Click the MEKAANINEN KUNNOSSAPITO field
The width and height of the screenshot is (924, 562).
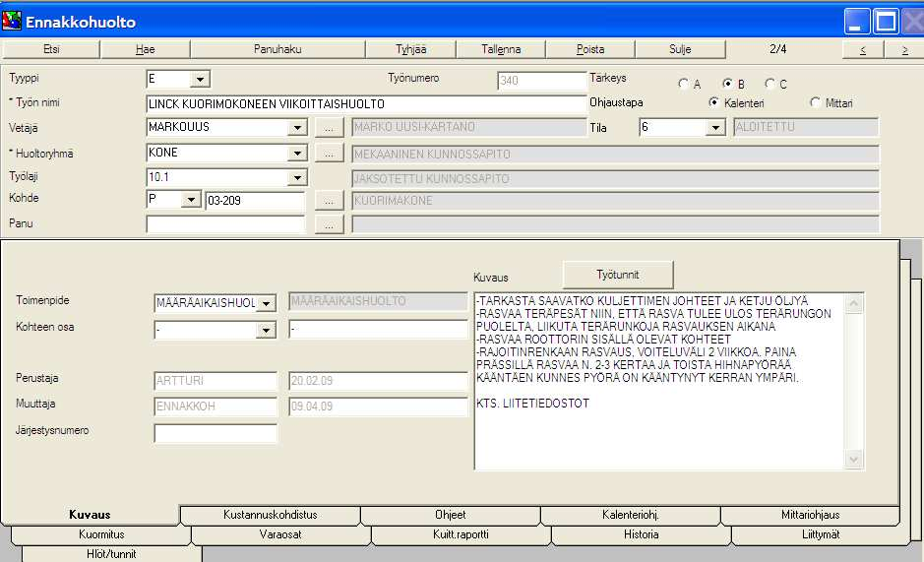tap(615, 155)
